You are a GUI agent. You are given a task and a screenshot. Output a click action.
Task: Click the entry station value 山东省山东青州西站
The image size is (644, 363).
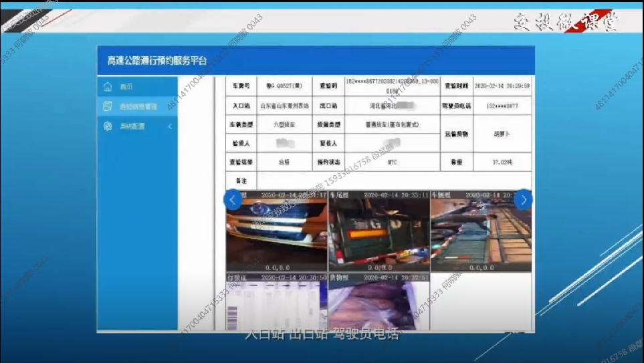[284, 106]
